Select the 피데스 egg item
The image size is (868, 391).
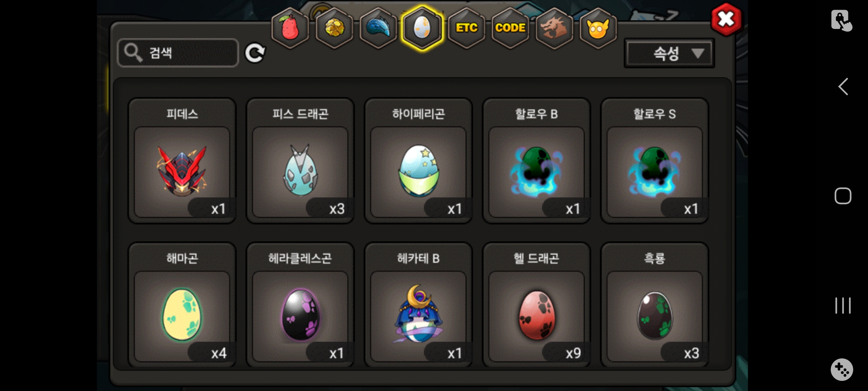pyautogui.click(x=182, y=161)
